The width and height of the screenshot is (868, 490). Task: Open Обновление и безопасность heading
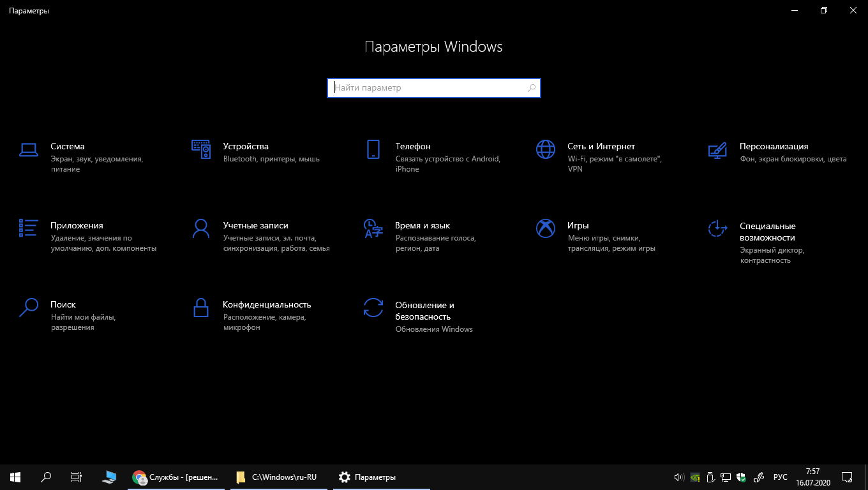424,311
